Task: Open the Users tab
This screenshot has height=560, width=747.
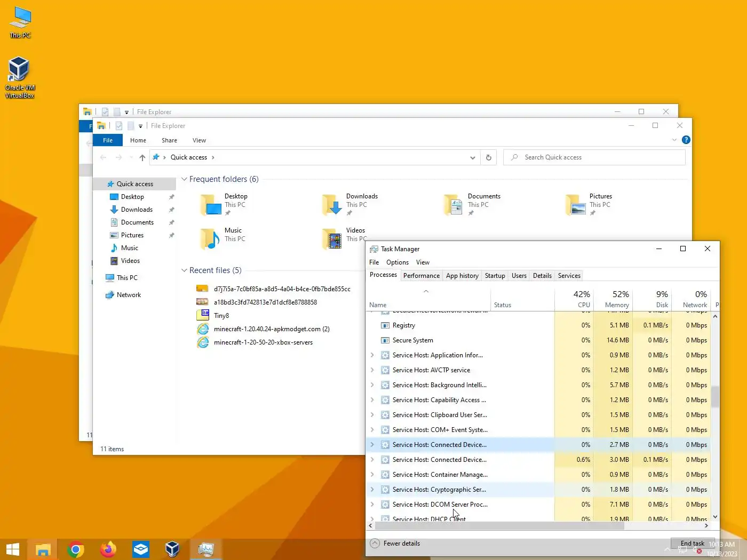Action: (x=519, y=276)
